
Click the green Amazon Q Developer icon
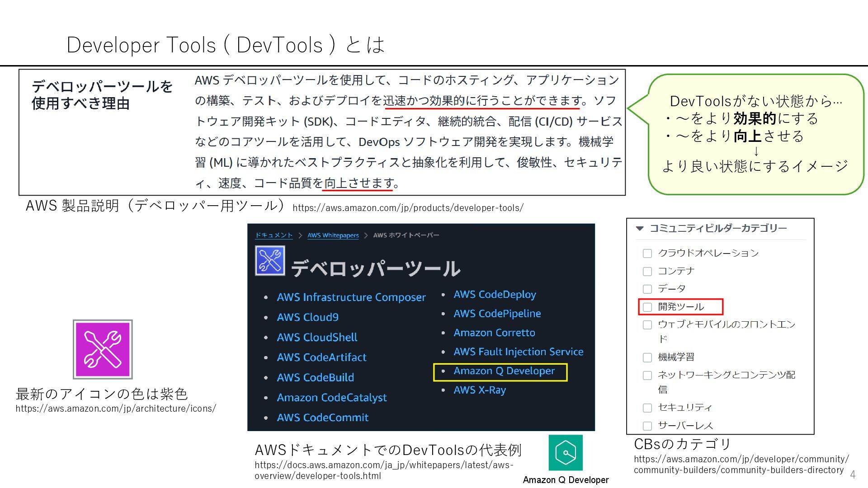pyautogui.click(x=566, y=453)
